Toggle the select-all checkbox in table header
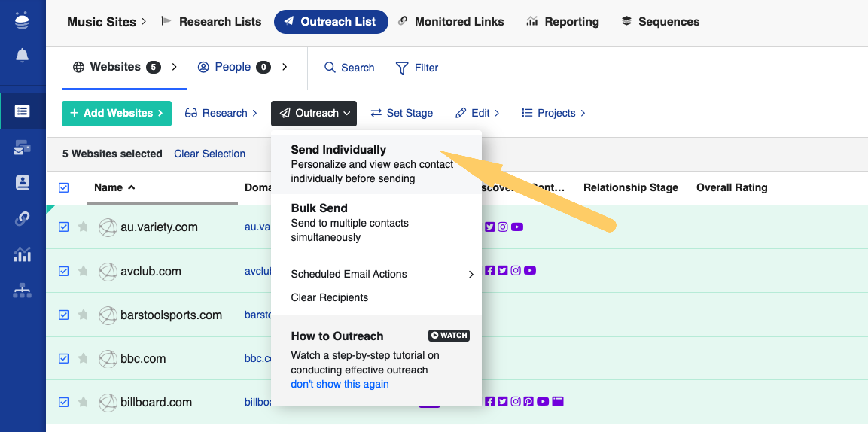Screen dimensions: 868x432 64,187
